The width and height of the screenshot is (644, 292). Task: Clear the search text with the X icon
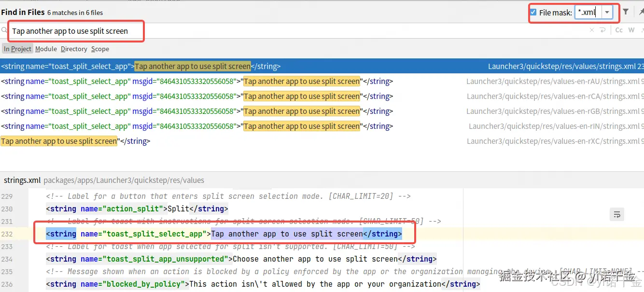(592, 30)
